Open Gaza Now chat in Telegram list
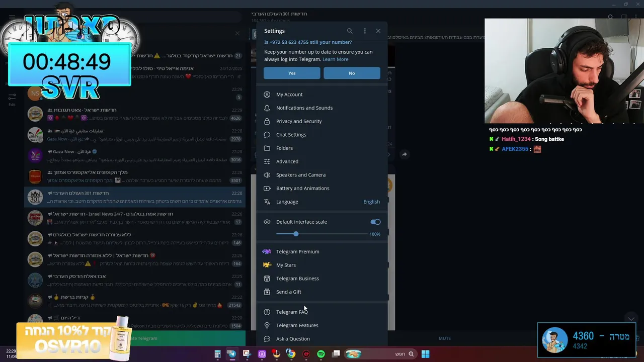Screen dimensions: 644x362 click(135, 155)
